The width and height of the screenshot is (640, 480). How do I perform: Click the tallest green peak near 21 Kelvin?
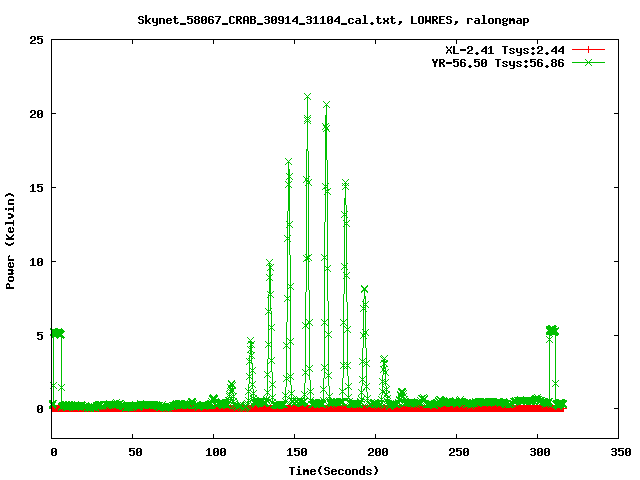click(307, 97)
